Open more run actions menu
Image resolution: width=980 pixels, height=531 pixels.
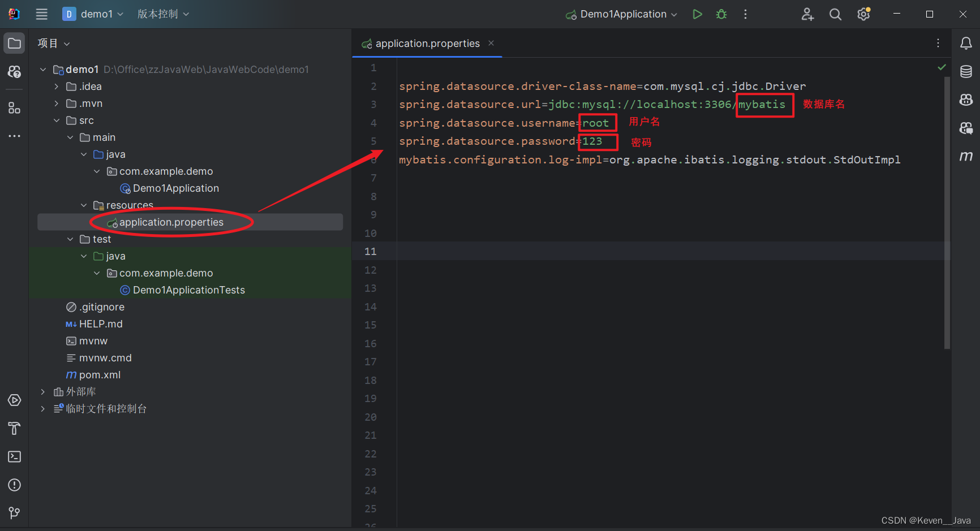click(745, 14)
